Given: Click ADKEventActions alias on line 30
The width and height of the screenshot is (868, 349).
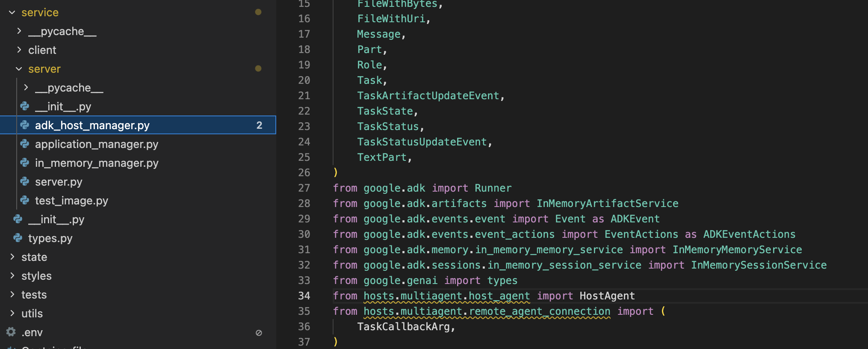Looking at the screenshot, I should (x=750, y=234).
